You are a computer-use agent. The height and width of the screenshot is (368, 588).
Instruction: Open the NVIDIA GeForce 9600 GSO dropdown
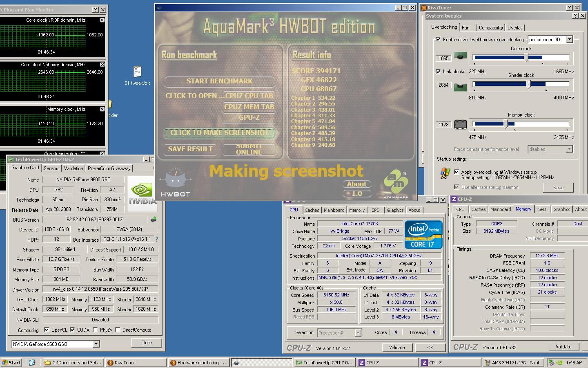[96, 344]
